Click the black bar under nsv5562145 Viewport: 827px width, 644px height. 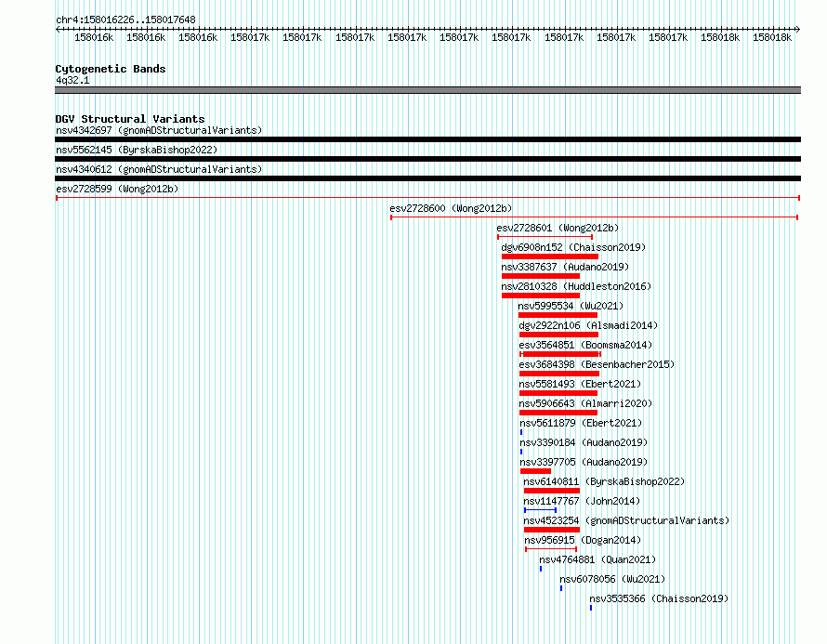[427, 159]
